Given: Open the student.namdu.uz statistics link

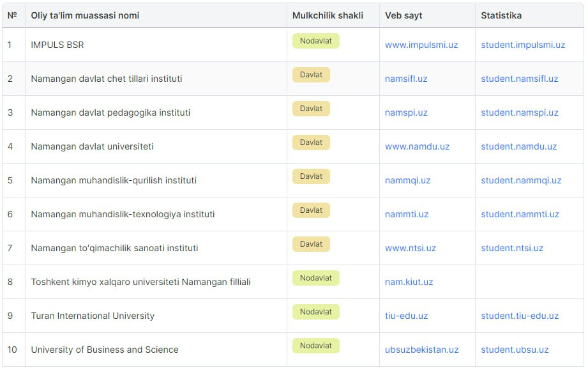Looking at the screenshot, I should (x=518, y=146).
